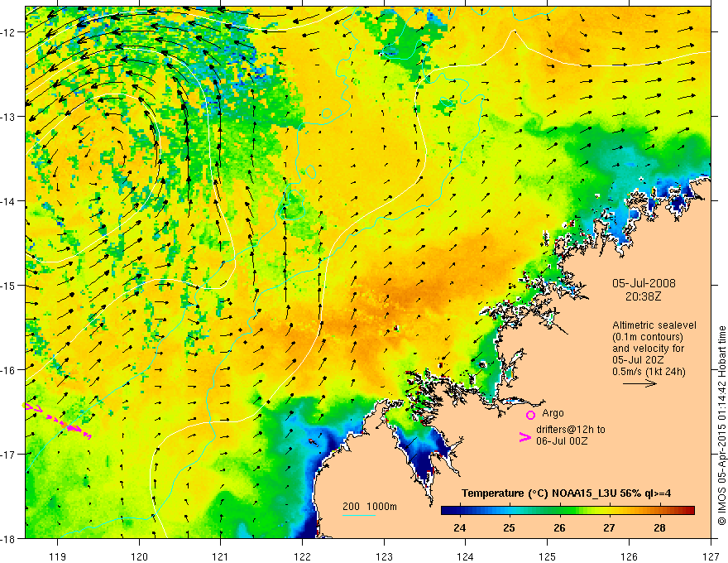Click the color bar value 26
This screenshot has width=728, height=563.
click(x=559, y=527)
